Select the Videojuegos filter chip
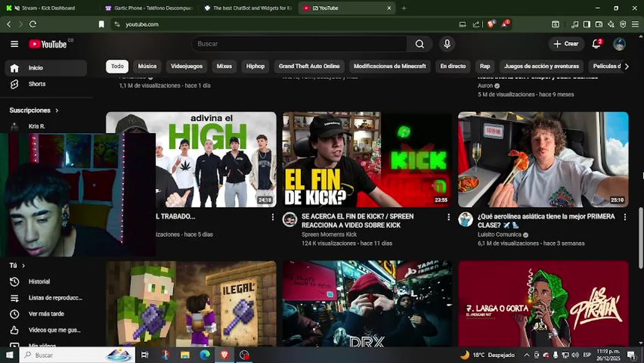The height and width of the screenshot is (363, 644). click(x=186, y=66)
